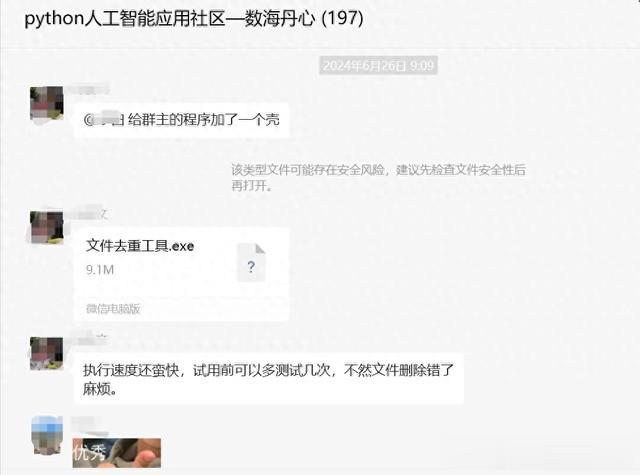Open the 优秀 sticker image
The height and width of the screenshot is (475, 640).
(x=117, y=453)
